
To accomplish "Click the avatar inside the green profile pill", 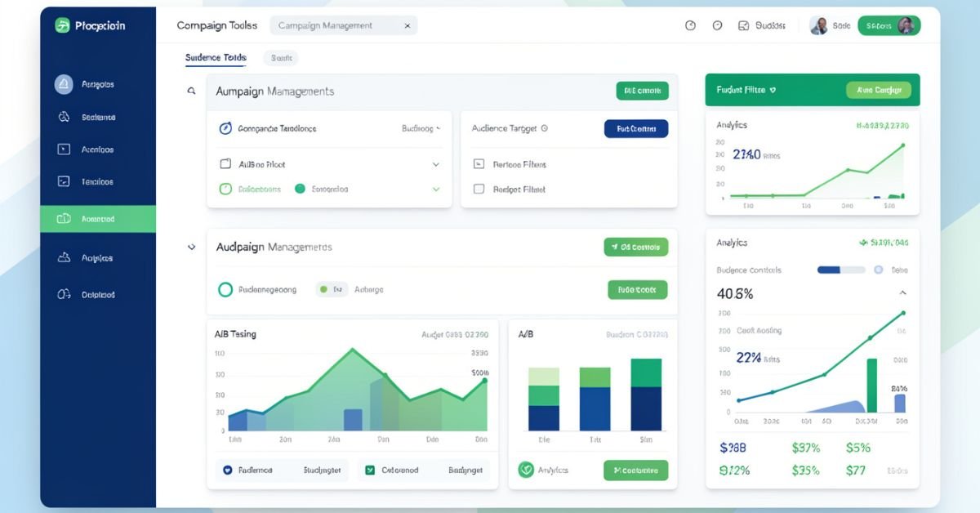I will [906, 25].
